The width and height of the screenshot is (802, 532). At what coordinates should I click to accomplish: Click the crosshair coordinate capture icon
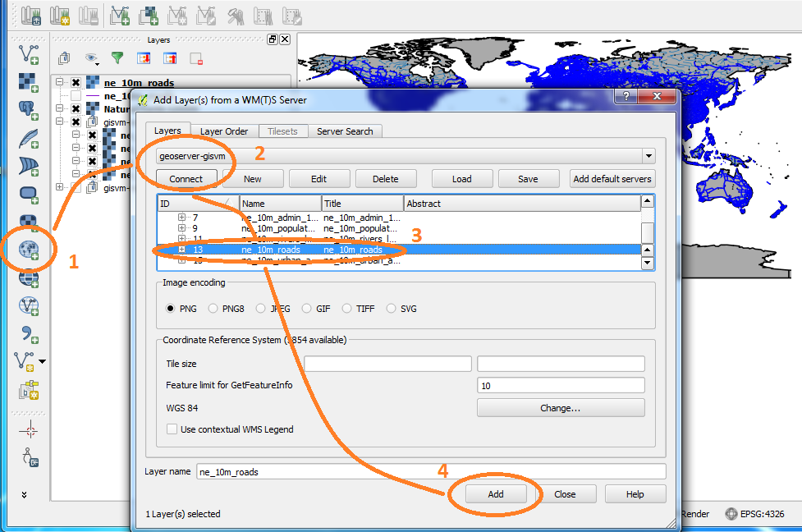tap(30, 430)
